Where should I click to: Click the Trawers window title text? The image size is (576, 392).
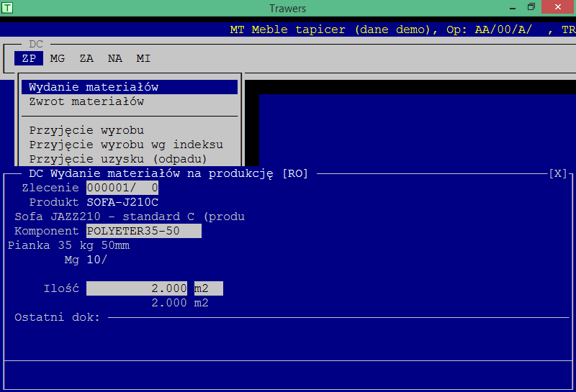click(x=287, y=8)
